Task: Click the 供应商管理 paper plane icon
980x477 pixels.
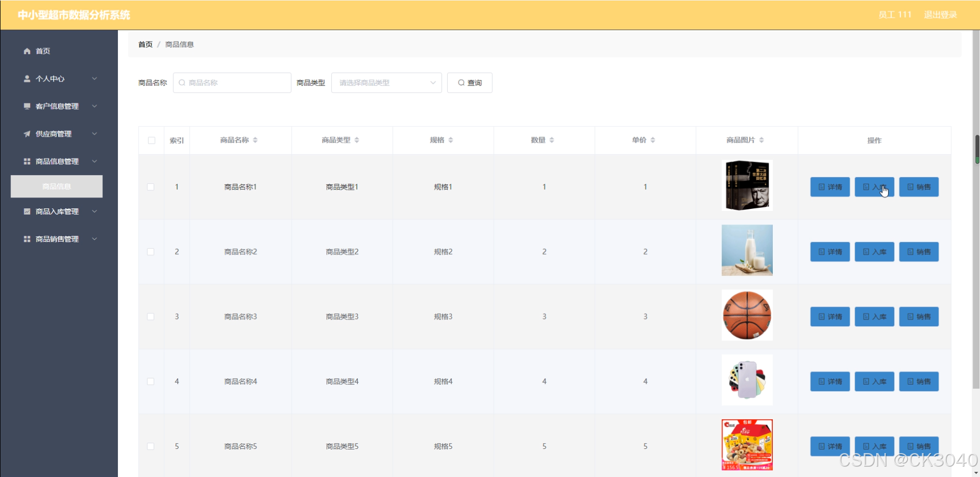Action: [27, 134]
